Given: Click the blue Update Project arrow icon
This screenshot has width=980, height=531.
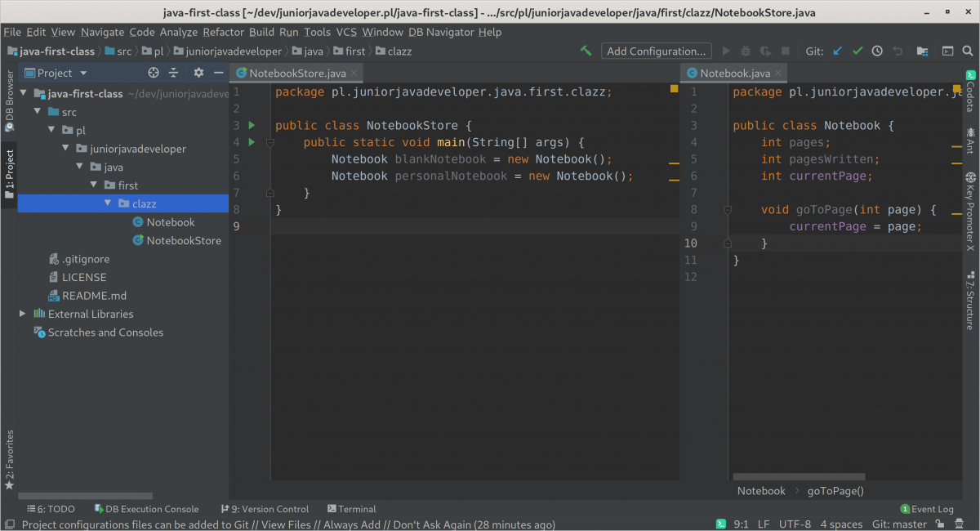Looking at the screenshot, I should [835, 51].
